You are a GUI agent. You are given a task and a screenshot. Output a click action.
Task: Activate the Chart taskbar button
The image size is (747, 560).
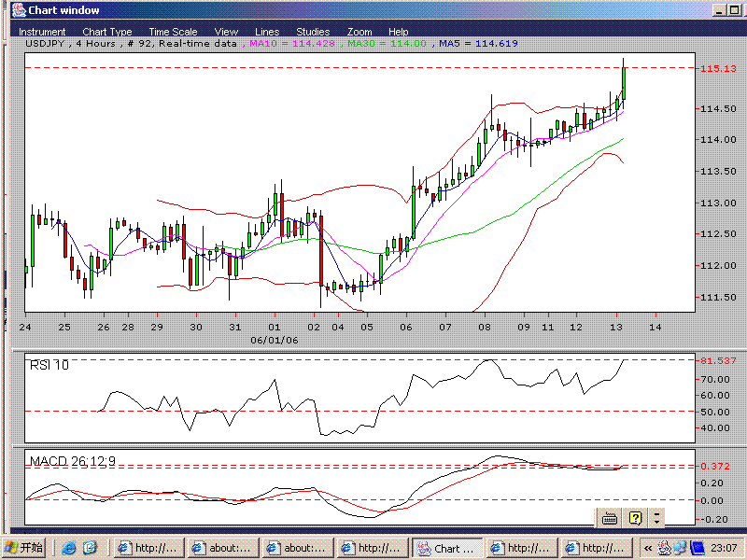[x=447, y=548]
